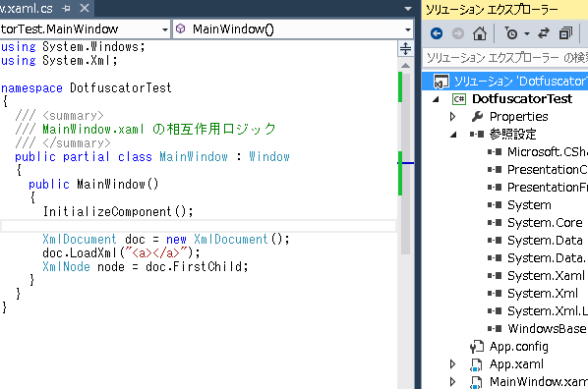Click the vertical scrollbar thumb in editor

pyautogui.click(x=405, y=163)
